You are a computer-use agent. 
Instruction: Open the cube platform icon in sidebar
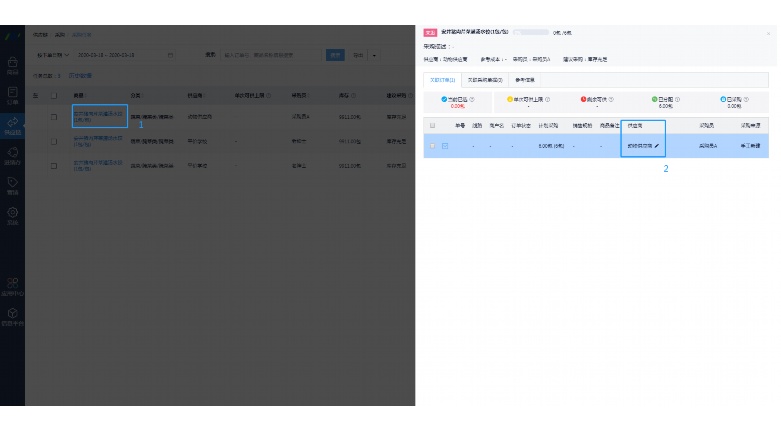click(12, 313)
